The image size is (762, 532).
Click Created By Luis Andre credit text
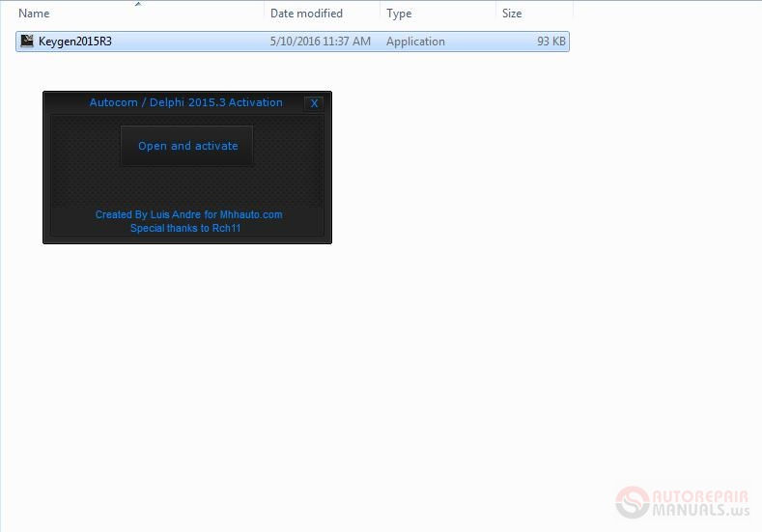tap(188, 214)
